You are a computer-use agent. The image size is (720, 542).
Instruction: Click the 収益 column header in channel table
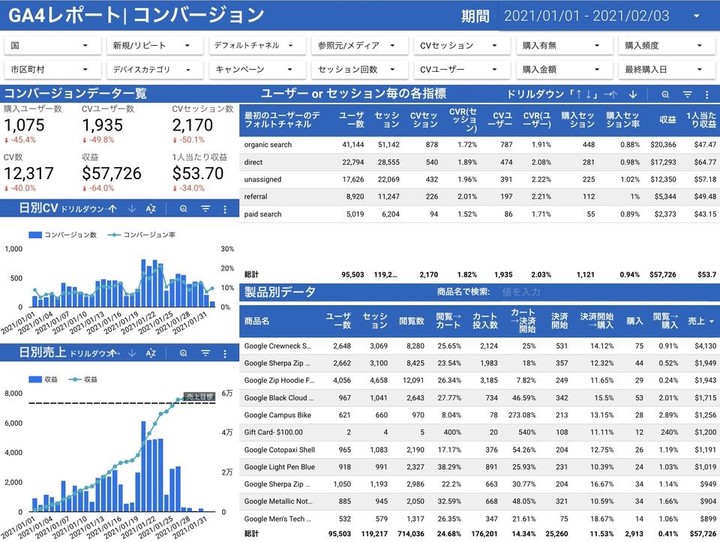(x=667, y=120)
